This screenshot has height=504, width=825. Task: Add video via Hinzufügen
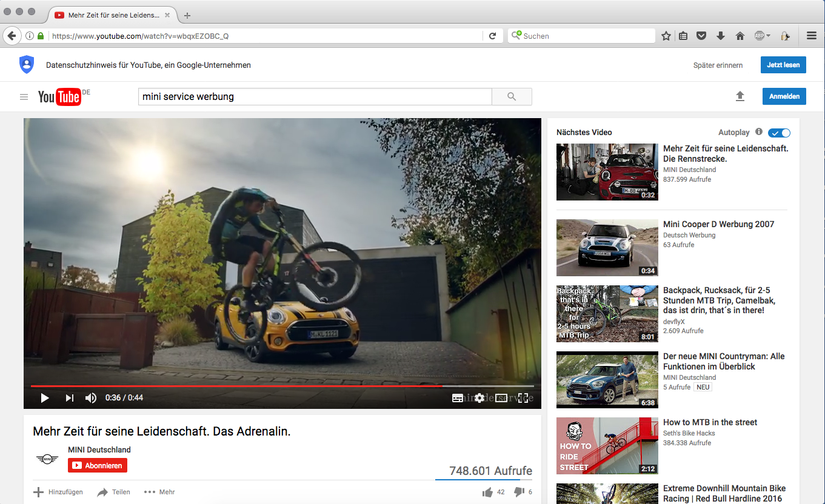[58, 492]
